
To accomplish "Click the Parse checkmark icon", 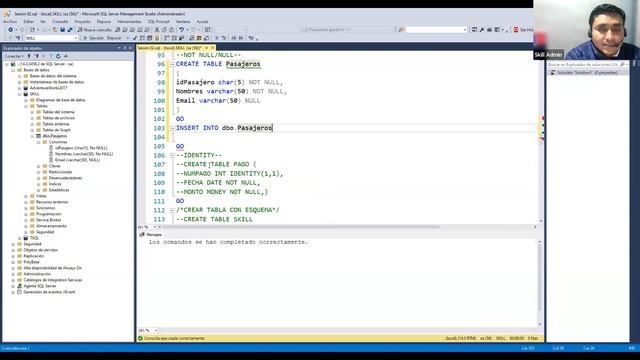I will pos(135,38).
